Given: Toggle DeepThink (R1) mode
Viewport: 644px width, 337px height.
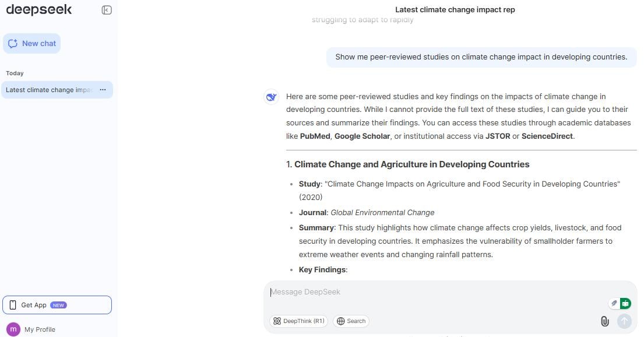Looking at the screenshot, I should 298,321.
